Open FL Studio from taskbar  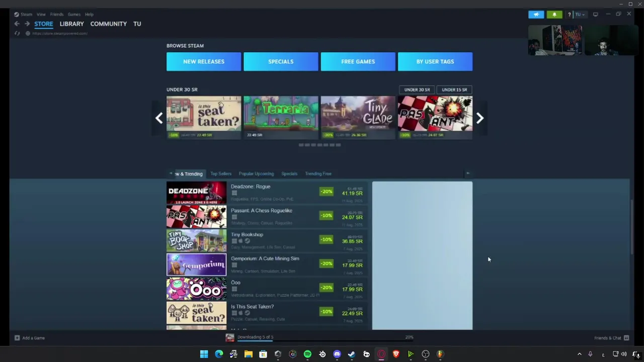[x=440, y=354]
